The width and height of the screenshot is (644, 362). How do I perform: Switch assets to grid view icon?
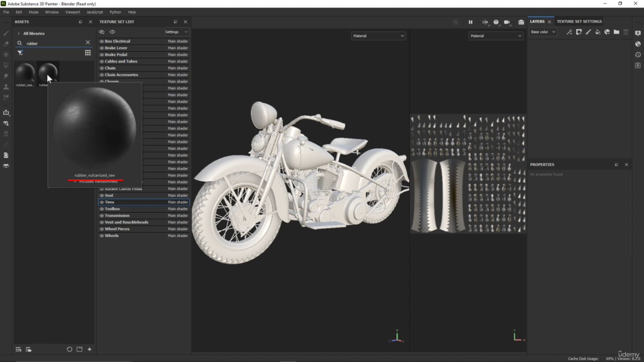88,53
